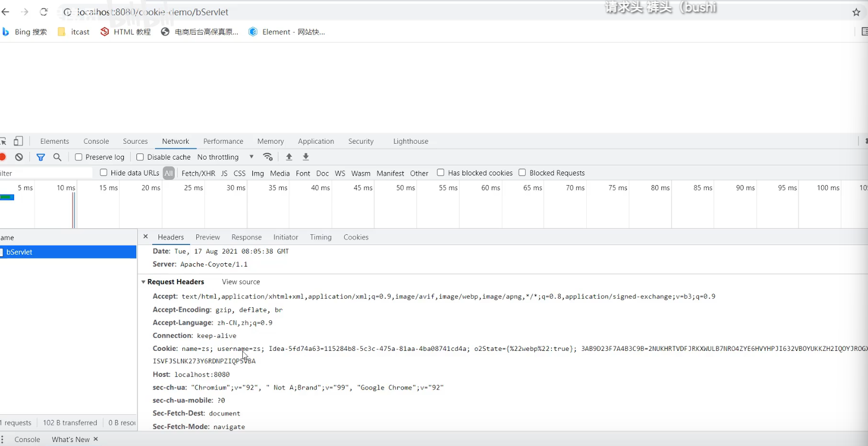
Task: Click View source link
Action: (241, 282)
